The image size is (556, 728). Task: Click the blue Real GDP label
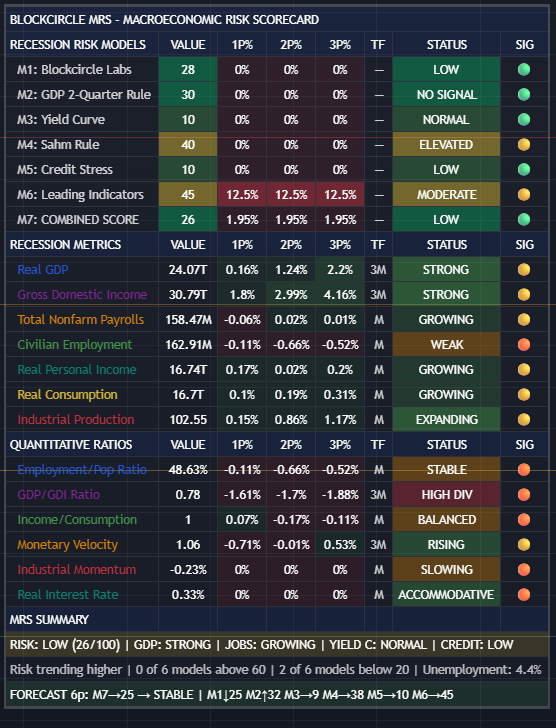click(43, 270)
